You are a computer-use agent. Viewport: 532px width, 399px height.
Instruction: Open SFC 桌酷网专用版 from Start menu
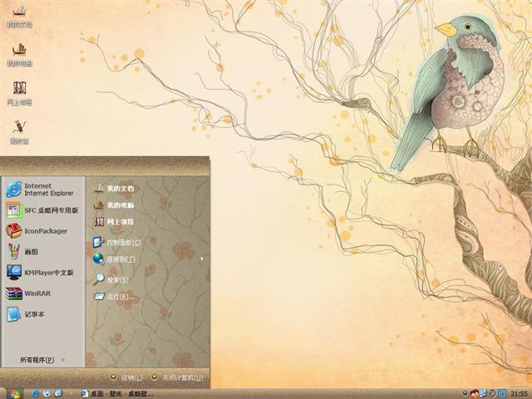[42, 210]
